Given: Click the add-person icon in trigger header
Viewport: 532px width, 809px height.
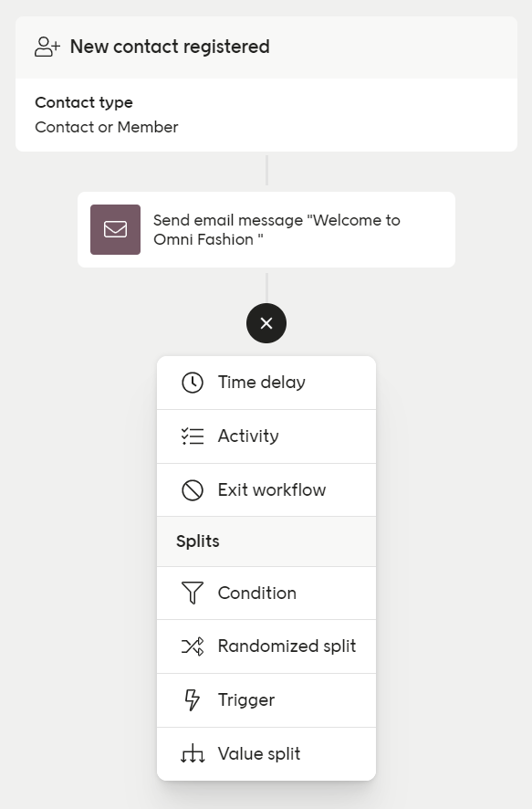Looking at the screenshot, I should (x=47, y=47).
